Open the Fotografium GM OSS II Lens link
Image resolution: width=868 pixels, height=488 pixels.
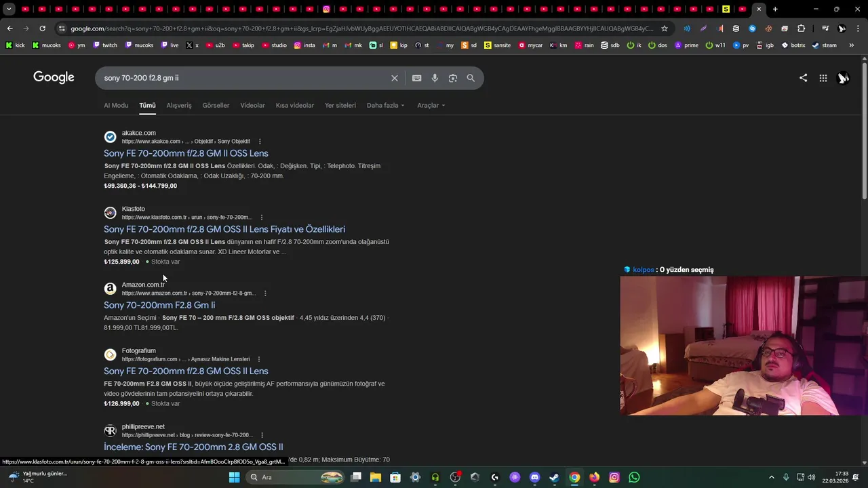(x=186, y=371)
